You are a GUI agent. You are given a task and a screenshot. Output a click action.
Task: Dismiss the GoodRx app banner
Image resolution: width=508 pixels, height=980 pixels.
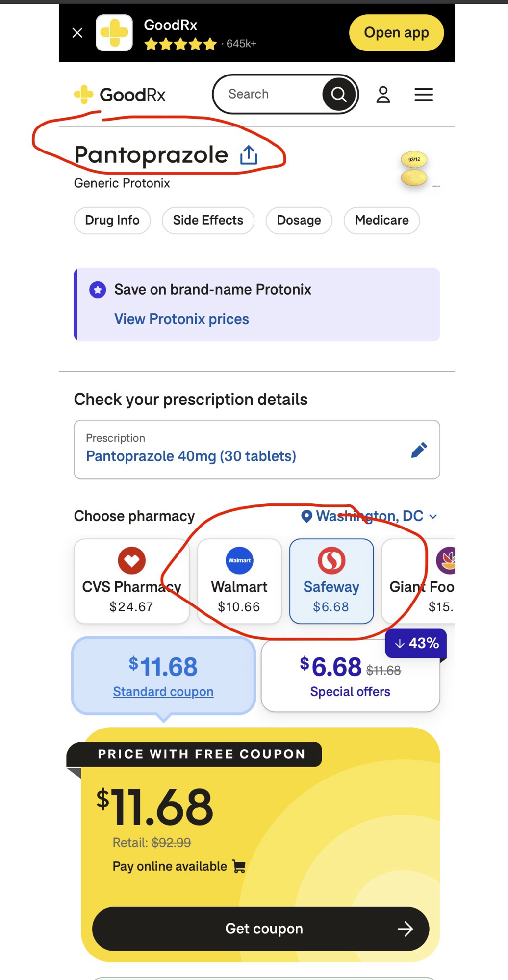coord(77,33)
